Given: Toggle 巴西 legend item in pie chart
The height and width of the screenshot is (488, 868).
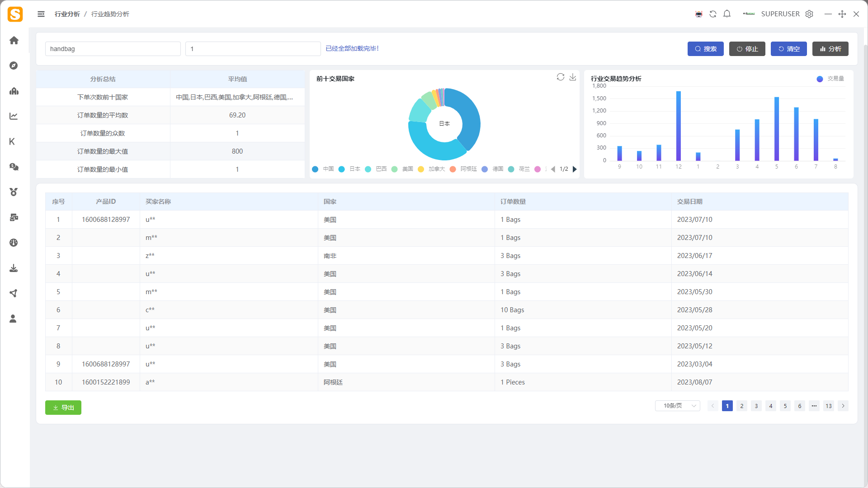Looking at the screenshot, I should click(376, 169).
